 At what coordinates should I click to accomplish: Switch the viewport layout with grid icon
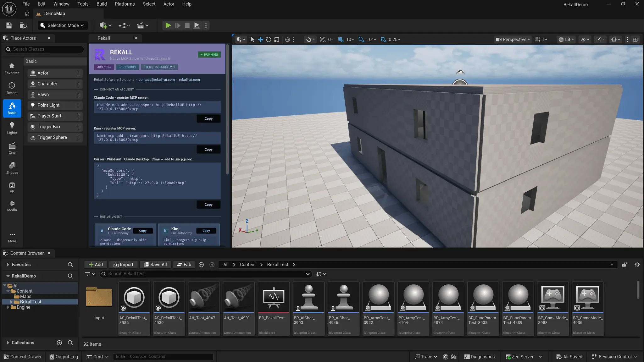point(635,40)
